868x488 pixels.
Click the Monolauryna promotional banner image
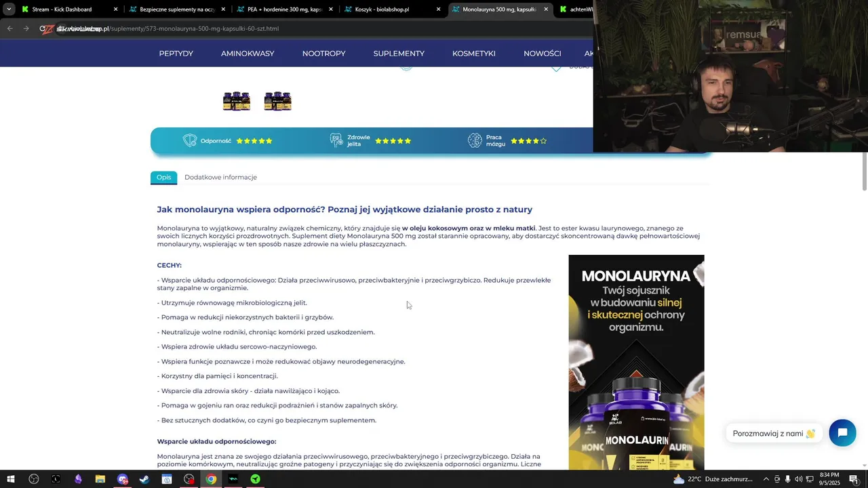tap(636, 362)
